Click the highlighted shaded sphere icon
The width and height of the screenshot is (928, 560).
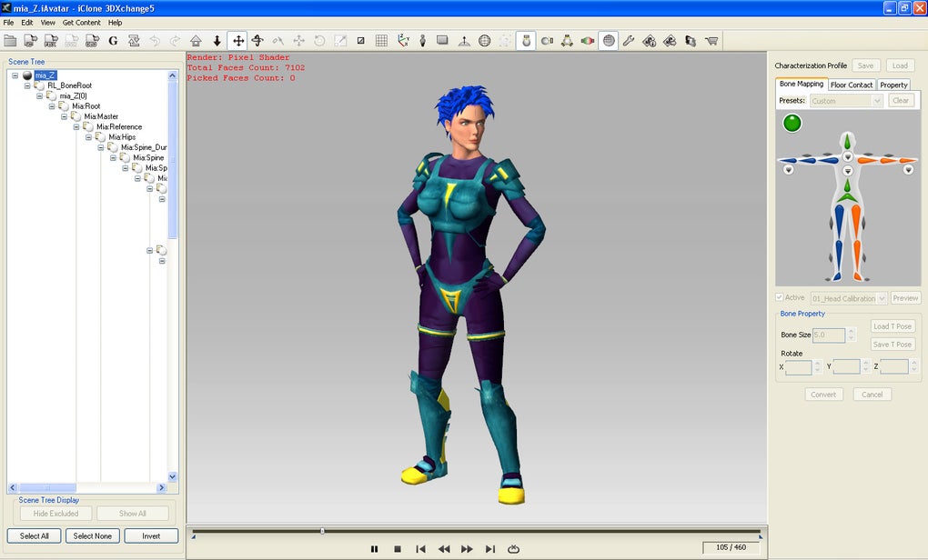click(x=609, y=41)
